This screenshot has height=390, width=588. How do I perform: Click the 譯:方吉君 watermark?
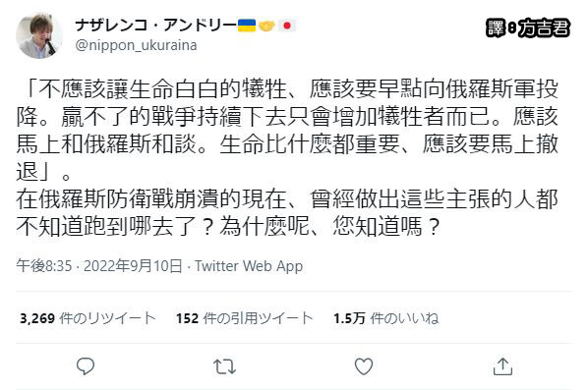pos(528,28)
